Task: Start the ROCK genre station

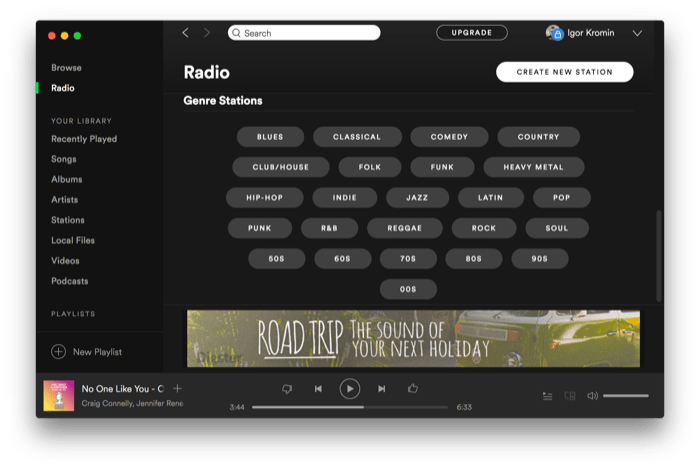Action: 484,228
